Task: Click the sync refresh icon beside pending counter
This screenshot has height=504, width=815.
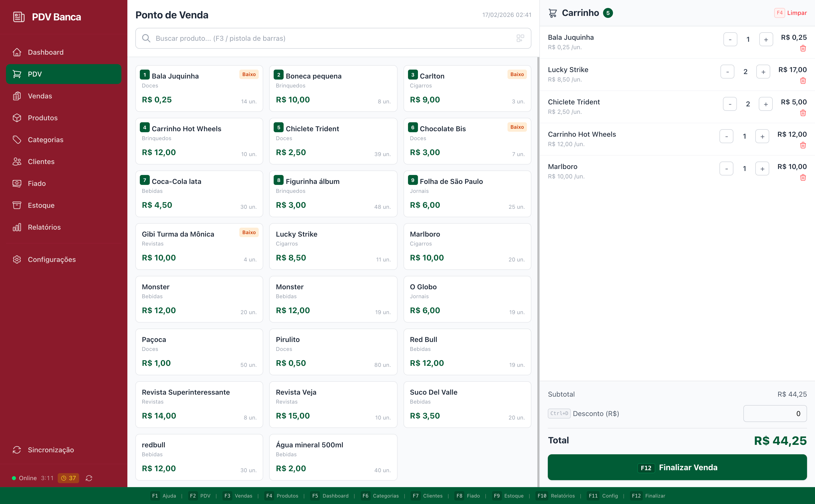Action: (x=89, y=478)
